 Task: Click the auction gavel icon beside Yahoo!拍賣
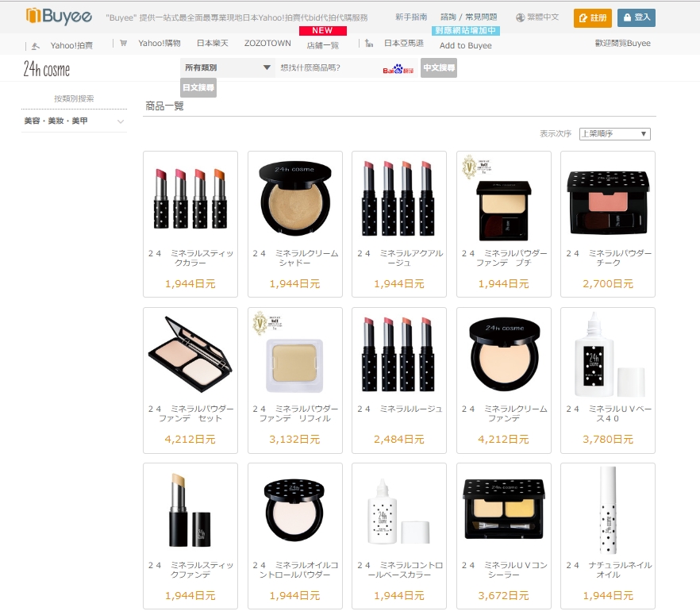[x=33, y=45]
